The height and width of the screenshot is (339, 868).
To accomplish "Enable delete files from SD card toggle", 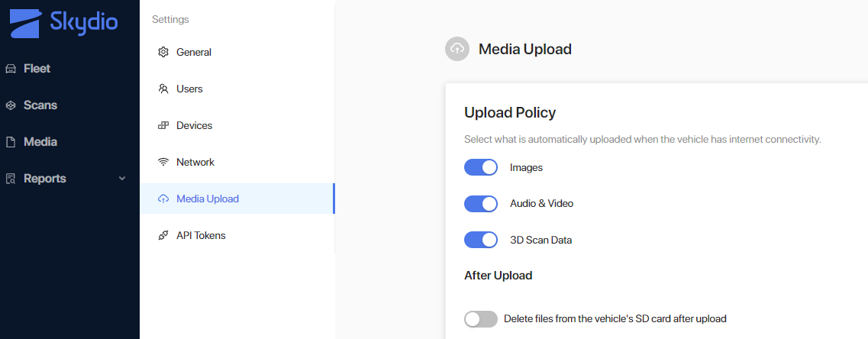I will click(x=481, y=319).
